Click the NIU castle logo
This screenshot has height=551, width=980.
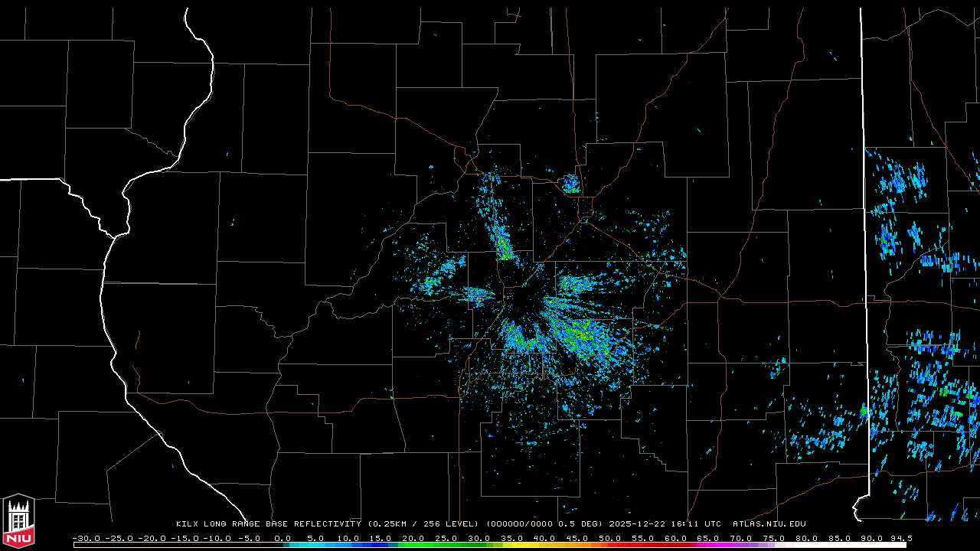(x=18, y=522)
